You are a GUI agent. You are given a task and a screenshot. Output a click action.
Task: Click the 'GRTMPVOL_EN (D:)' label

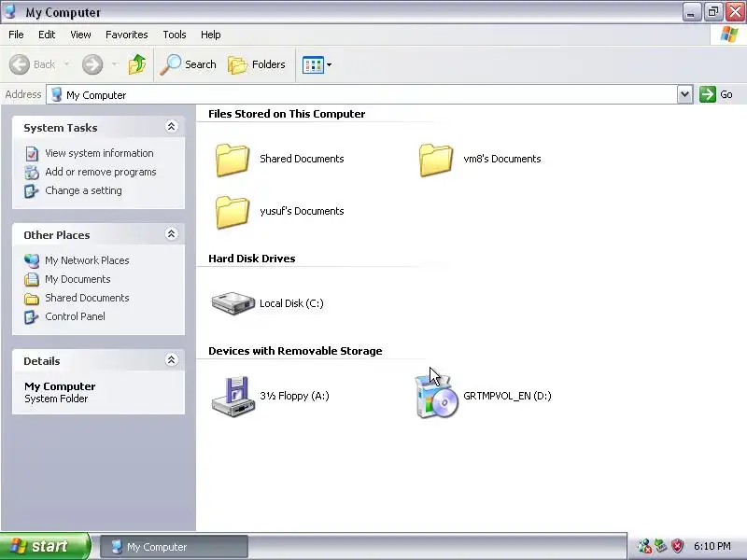point(507,396)
